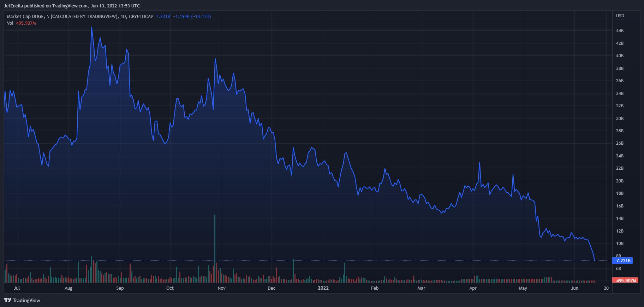The image size is (644, 307).
Task: Click the 1D interval label
Action: coord(123,17)
